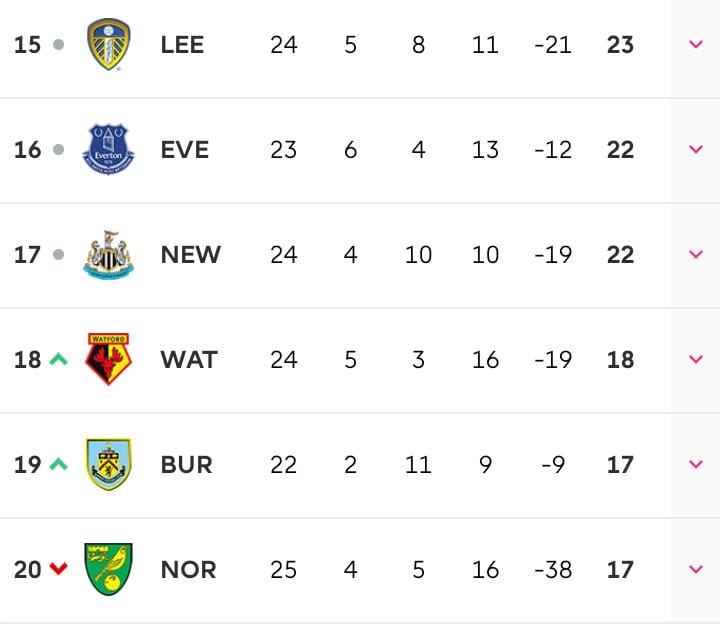Click the Burnley club crest

(108, 465)
